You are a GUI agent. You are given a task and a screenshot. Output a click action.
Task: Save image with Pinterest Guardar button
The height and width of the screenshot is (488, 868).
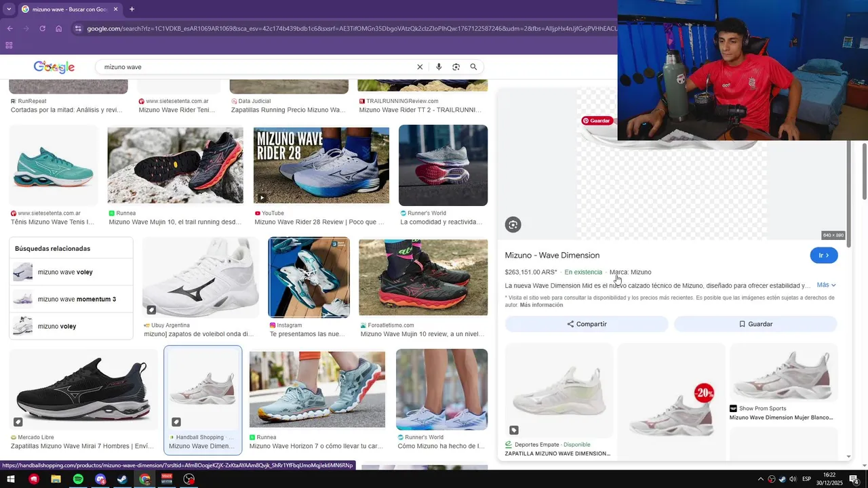(597, 121)
